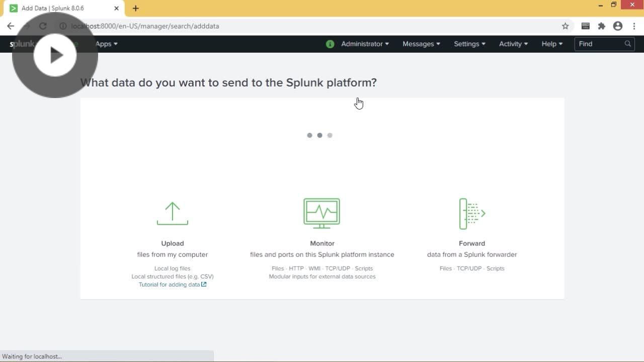Image resolution: width=644 pixels, height=362 pixels.
Task: Click the Find input field
Action: pyautogui.click(x=599, y=44)
